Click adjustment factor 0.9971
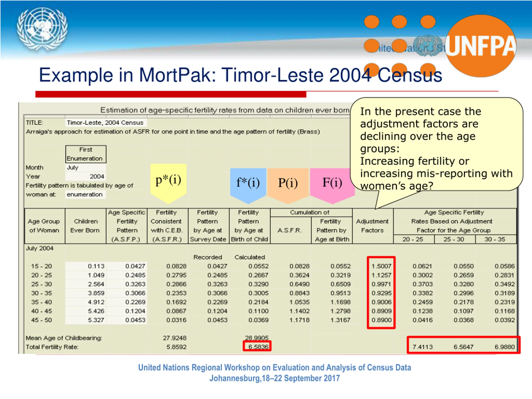 382,284
